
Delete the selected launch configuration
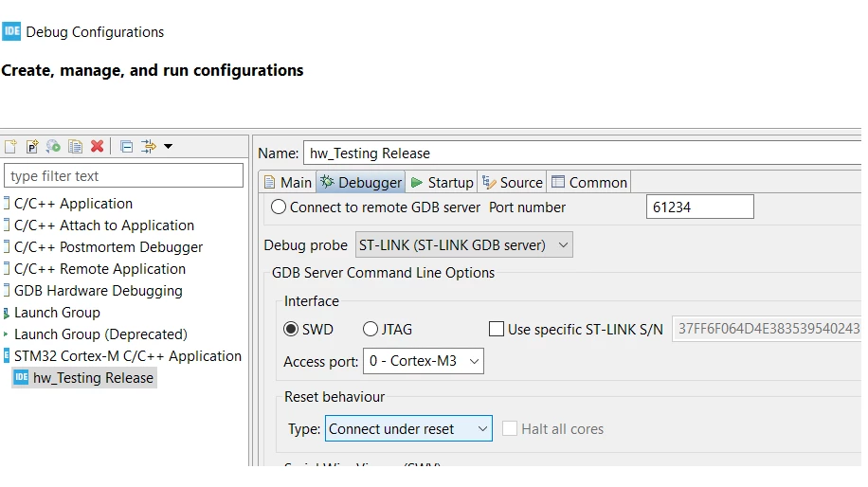pyautogui.click(x=97, y=146)
